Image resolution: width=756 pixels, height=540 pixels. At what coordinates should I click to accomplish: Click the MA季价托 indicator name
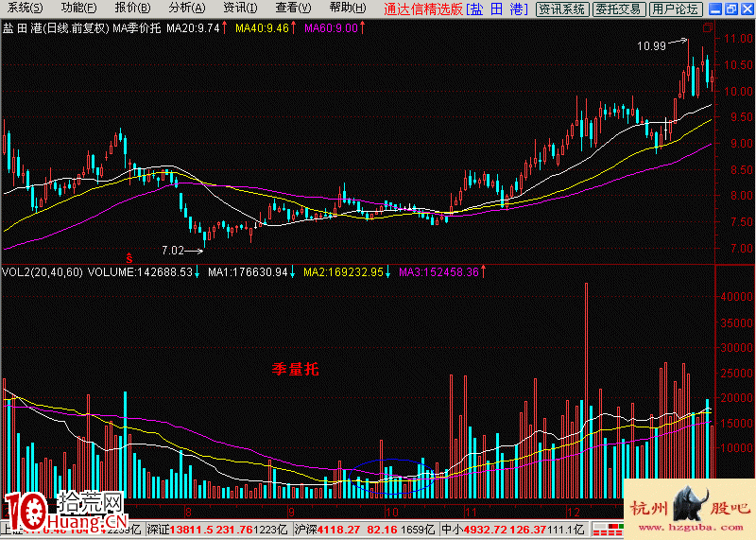pyautogui.click(x=136, y=28)
